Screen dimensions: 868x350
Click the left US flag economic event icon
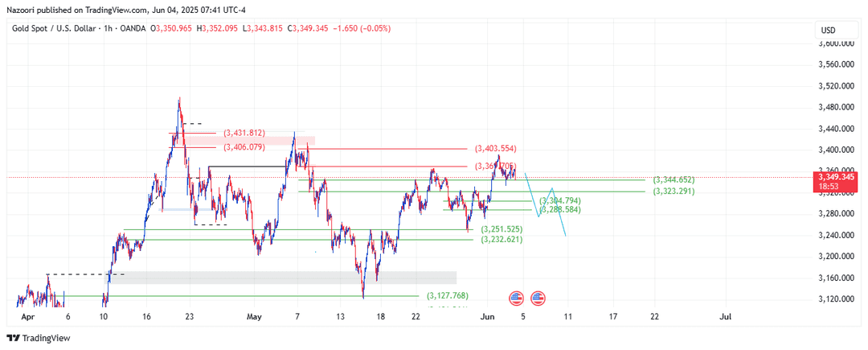[x=516, y=299]
